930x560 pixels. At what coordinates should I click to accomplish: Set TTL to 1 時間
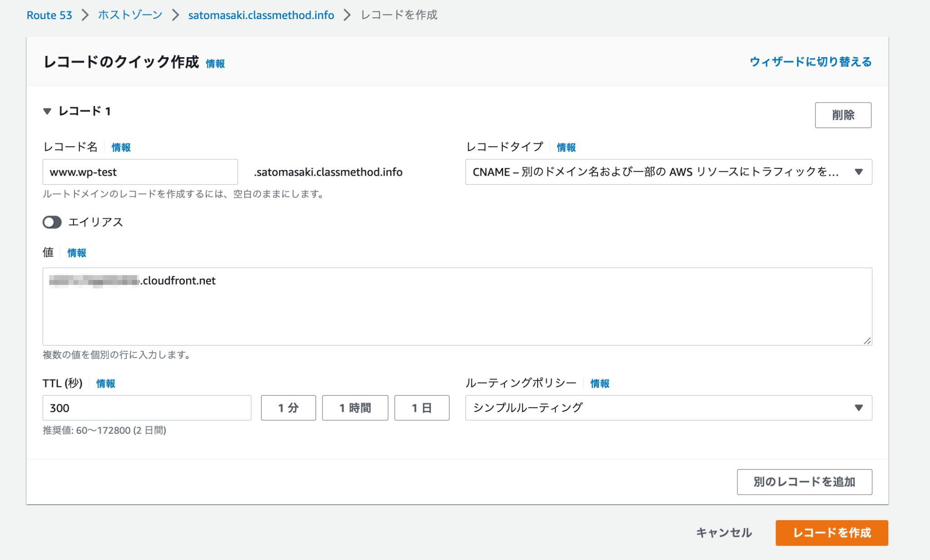(355, 408)
